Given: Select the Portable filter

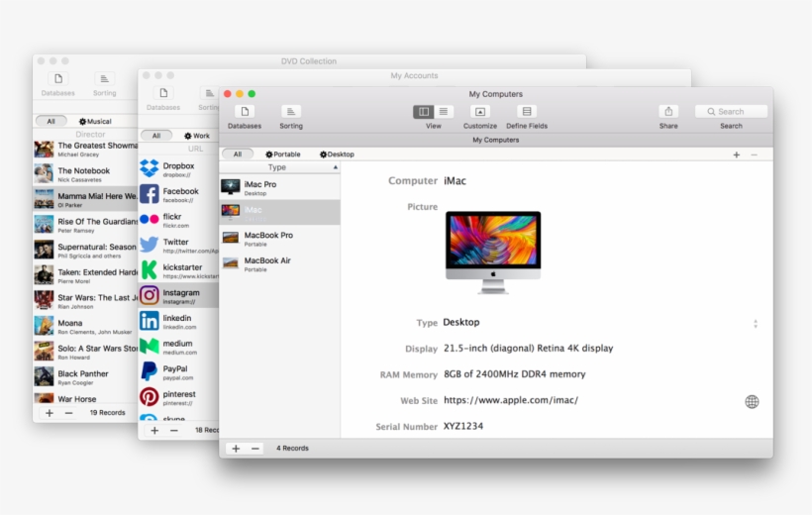Looking at the screenshot, I should point(283,154).
